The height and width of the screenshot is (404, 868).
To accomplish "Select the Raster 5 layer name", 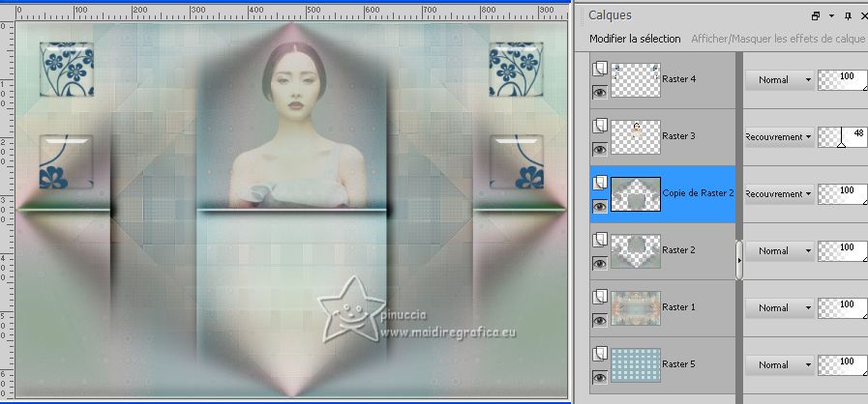I will tap(678, 363).
